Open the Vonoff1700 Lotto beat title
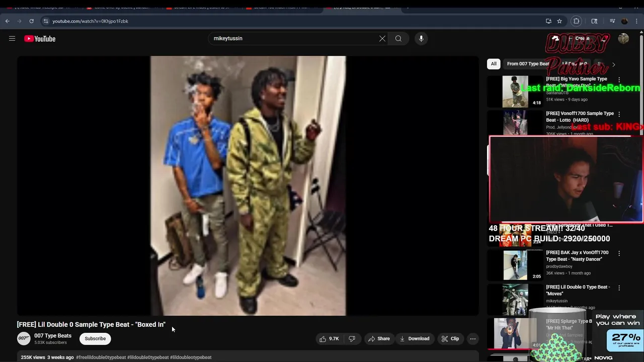 pos(580,117)
